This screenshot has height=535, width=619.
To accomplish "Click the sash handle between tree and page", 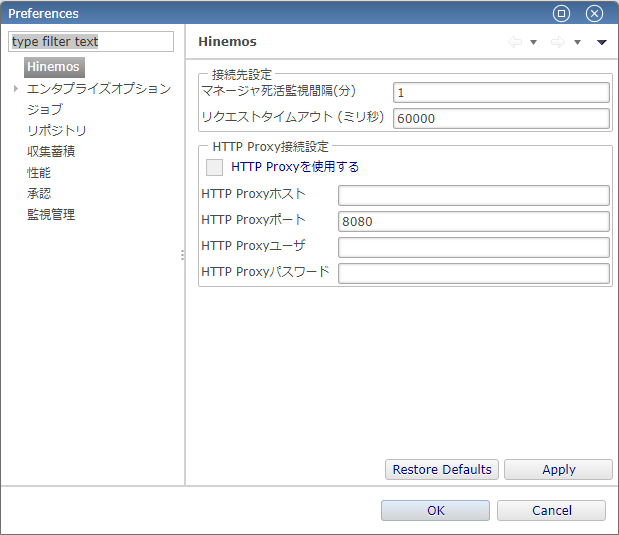I will [x=182, y=255].
